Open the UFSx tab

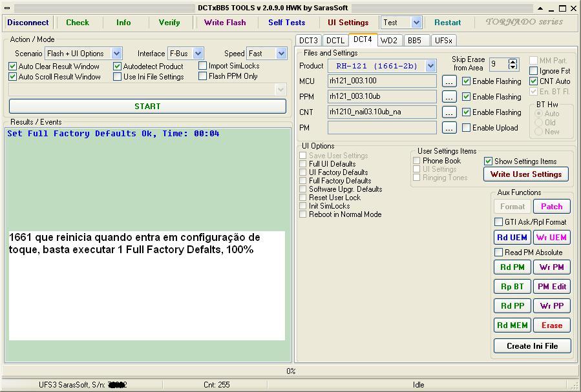pos(443,40)
